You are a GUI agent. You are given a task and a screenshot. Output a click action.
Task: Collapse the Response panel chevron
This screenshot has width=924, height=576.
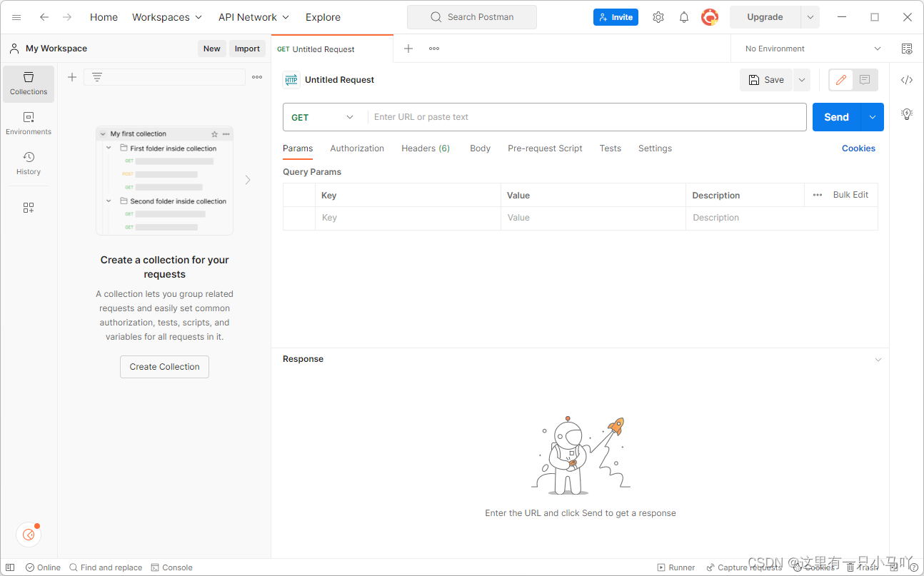point(878,359)
